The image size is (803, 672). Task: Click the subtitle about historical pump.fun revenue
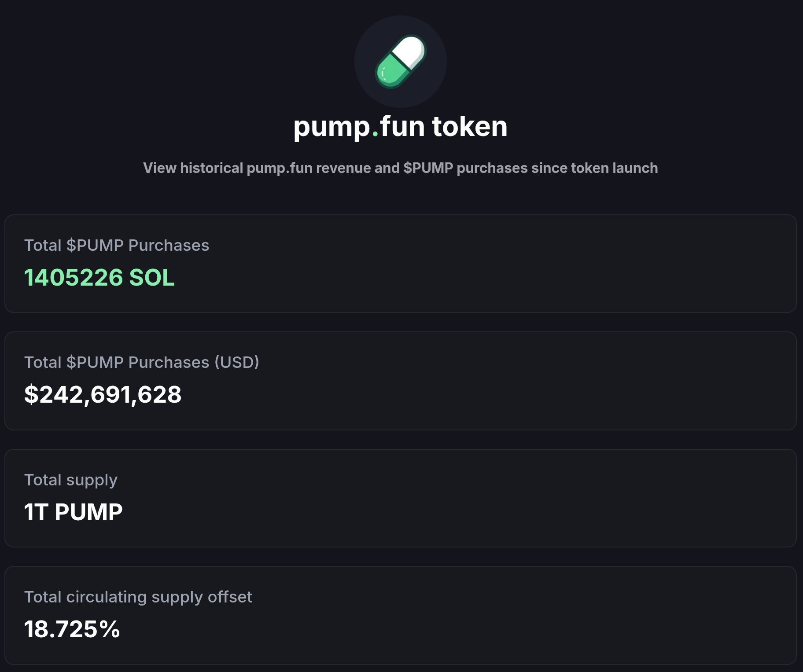tap(400, 168)
